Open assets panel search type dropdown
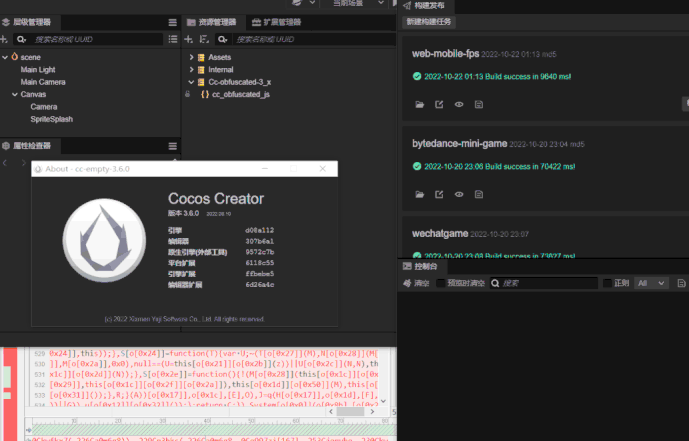Screen dimensions: 689x441 click(x=223, y=40)
